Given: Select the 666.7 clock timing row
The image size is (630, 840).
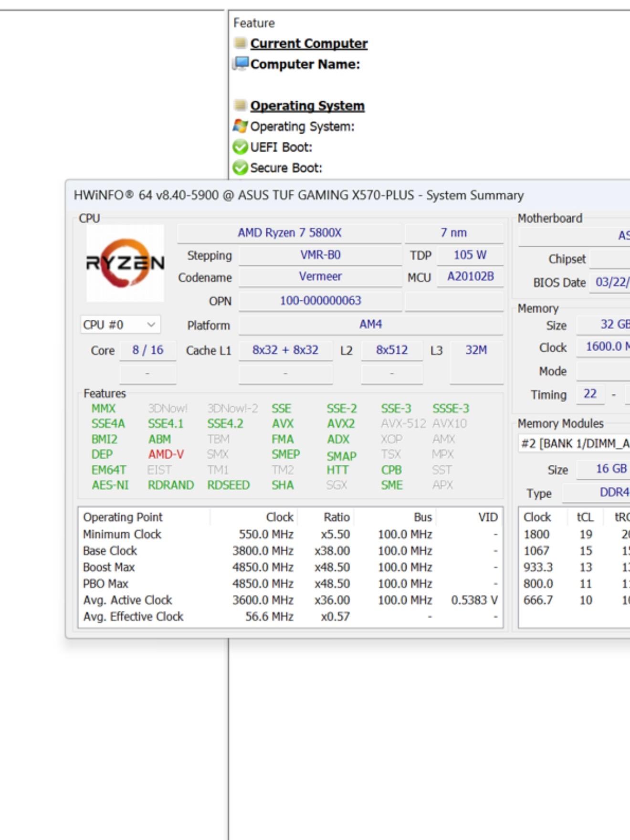Looking at the screenshot, I should coord(575,600).
